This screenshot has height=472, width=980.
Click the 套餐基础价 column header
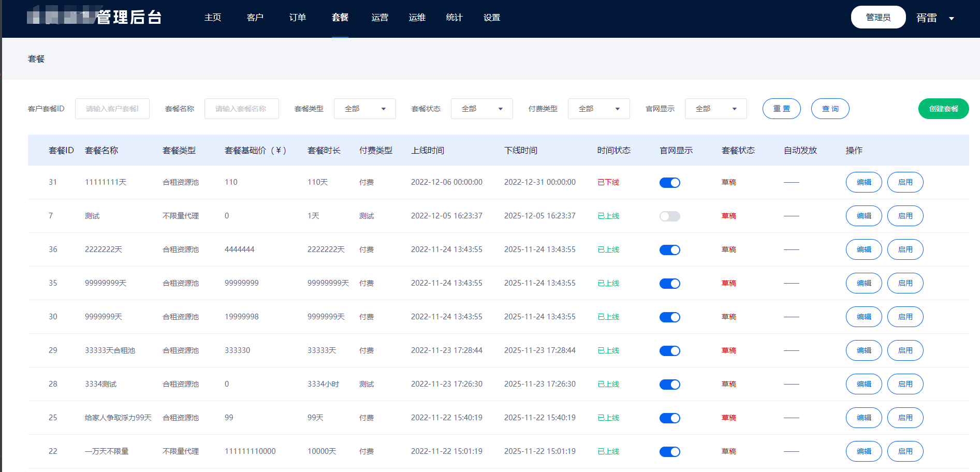(x=256, y=150)
